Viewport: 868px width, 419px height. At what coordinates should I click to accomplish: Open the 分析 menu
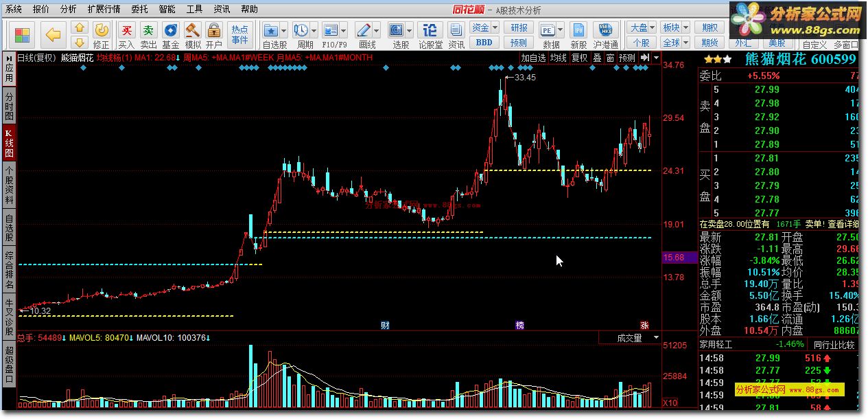coord(69,10)
